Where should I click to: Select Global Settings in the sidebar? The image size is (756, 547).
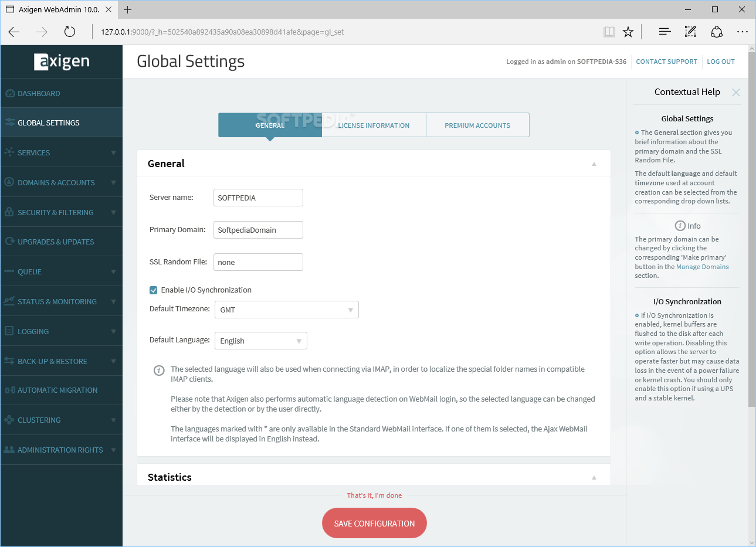coord(62,123)
